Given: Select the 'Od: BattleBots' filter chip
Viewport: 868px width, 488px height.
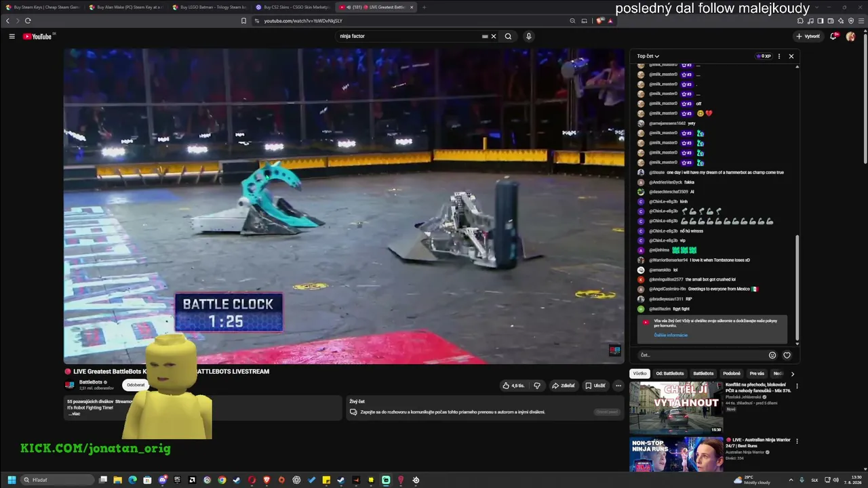Looking at the screenshot, I should coord(670,373).
